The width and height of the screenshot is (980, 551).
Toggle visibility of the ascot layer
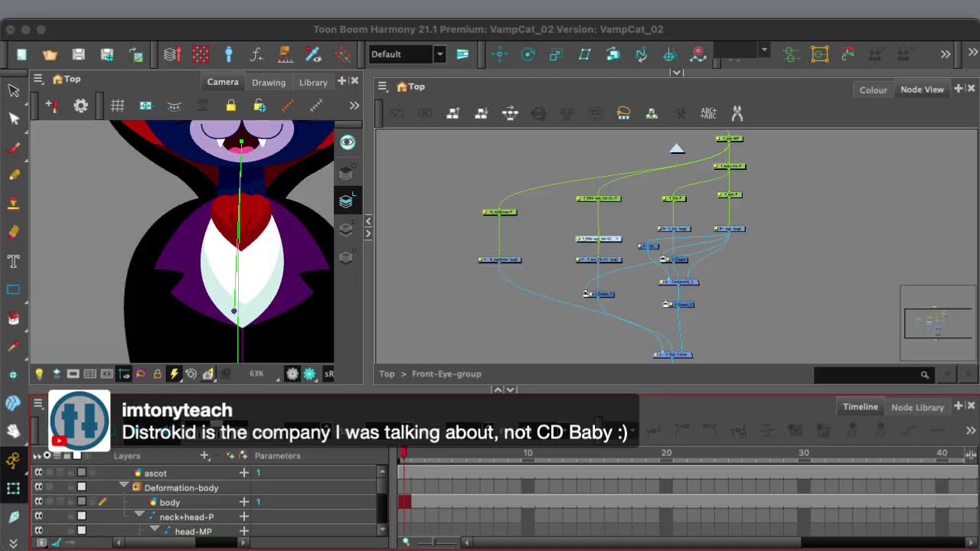pos(38,473)
